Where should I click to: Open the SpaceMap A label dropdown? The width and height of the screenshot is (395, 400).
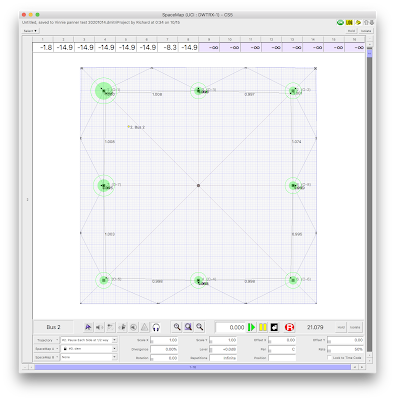pos(47,349)
